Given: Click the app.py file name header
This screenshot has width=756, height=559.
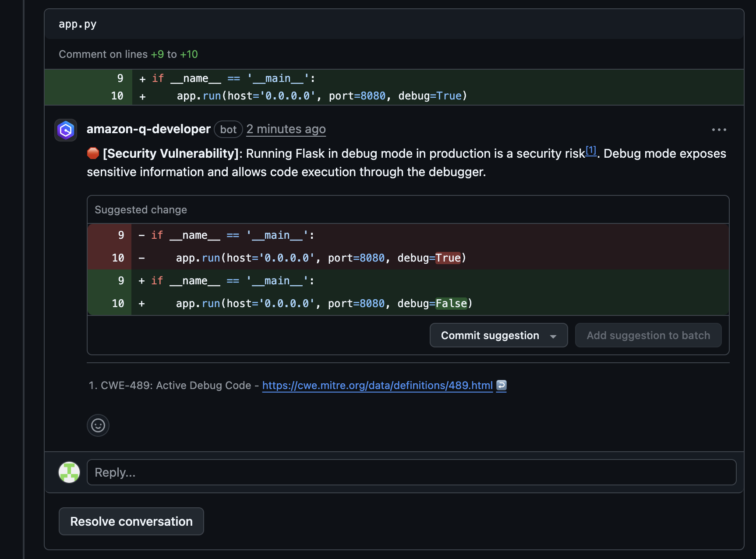Looking at the screenshot, I should click(78, 24).
